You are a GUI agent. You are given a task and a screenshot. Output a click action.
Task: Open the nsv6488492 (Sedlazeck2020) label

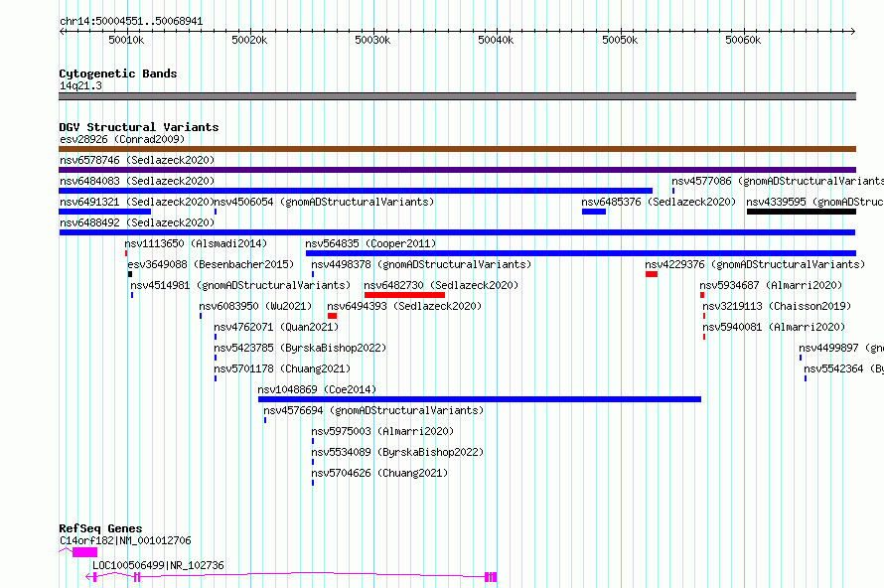pyautogui.click(x=137, y=222)
